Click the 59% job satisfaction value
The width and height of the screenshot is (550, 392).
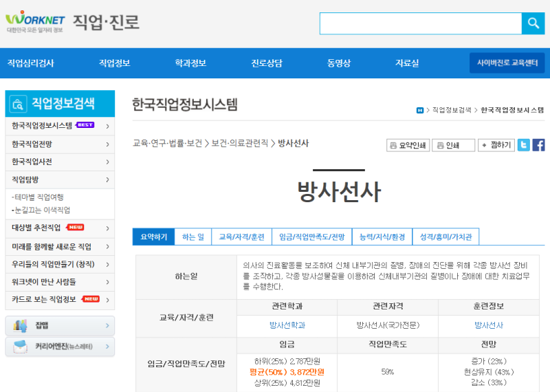coord(388,372)
